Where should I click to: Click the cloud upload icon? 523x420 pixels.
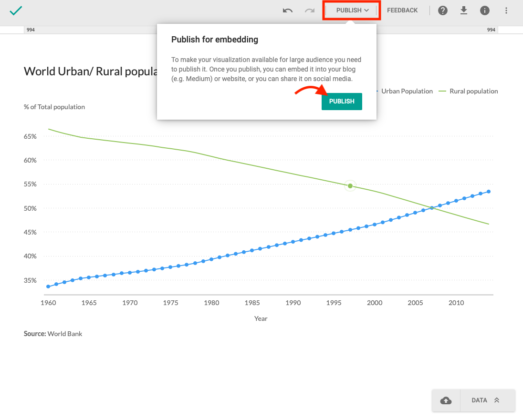tap(446, 400)
